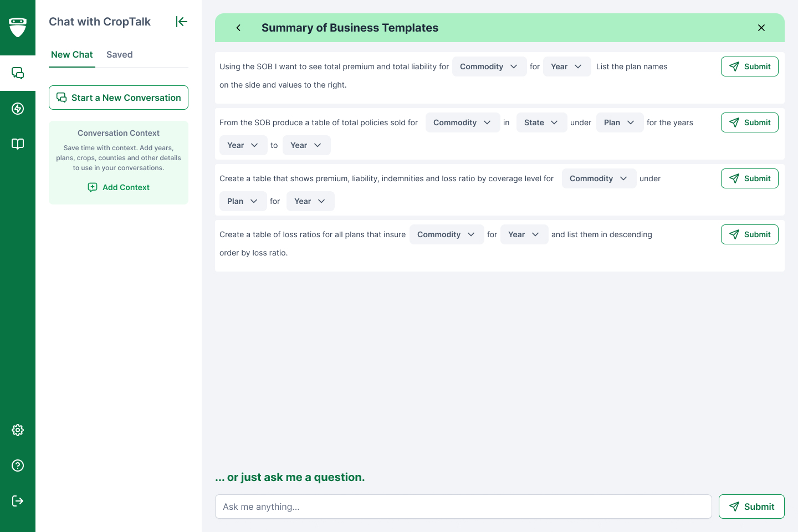
Task: Open Year dropdown in premium and liability template
Action: (567, 66)
